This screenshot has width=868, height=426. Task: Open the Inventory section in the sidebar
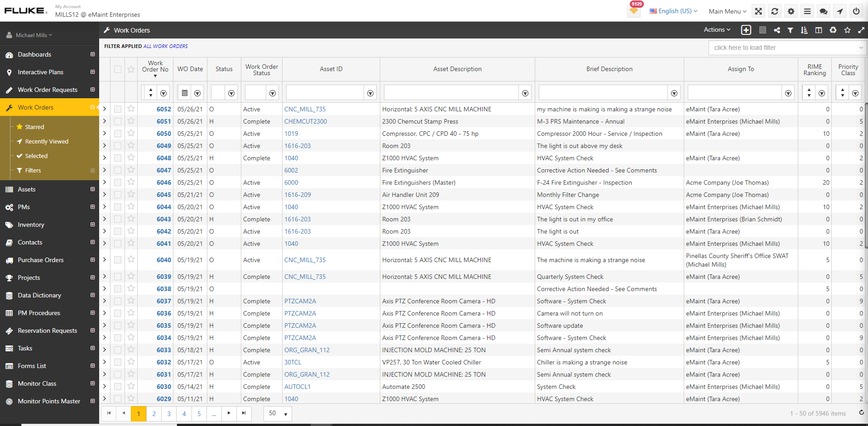click(x=31, y=225)
